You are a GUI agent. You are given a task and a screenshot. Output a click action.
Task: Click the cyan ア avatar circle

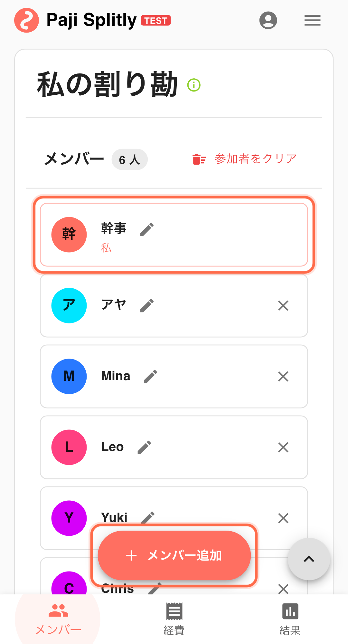(x=69, y=305)
